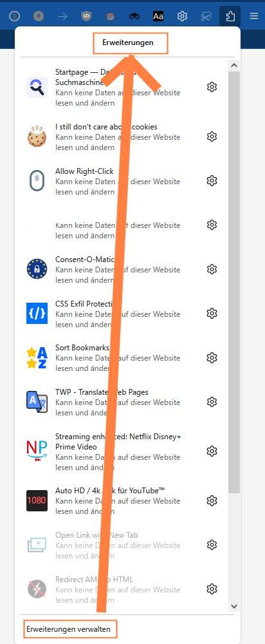Open settings gear for Startpage extension
Viewport: 265px width, 644px height.
[212, 87]
